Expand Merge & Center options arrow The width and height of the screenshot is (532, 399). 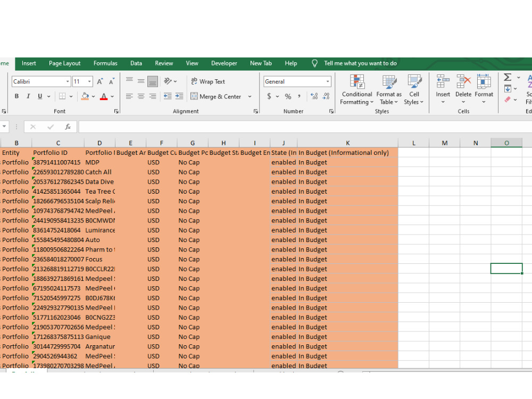(250, 97)
